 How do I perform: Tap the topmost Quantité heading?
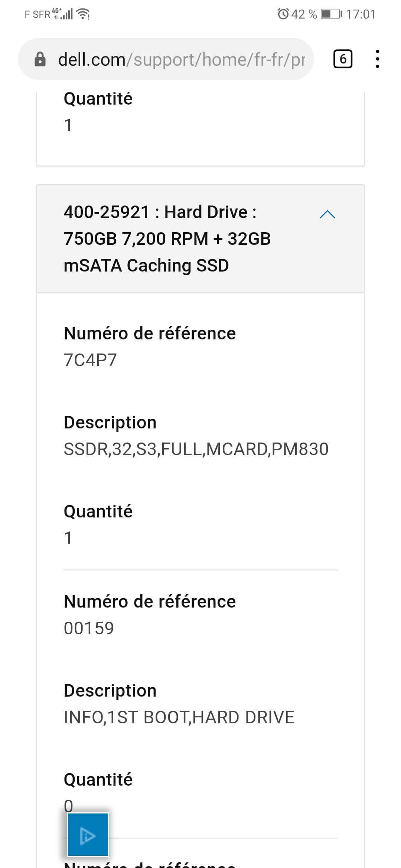point(98,99)
